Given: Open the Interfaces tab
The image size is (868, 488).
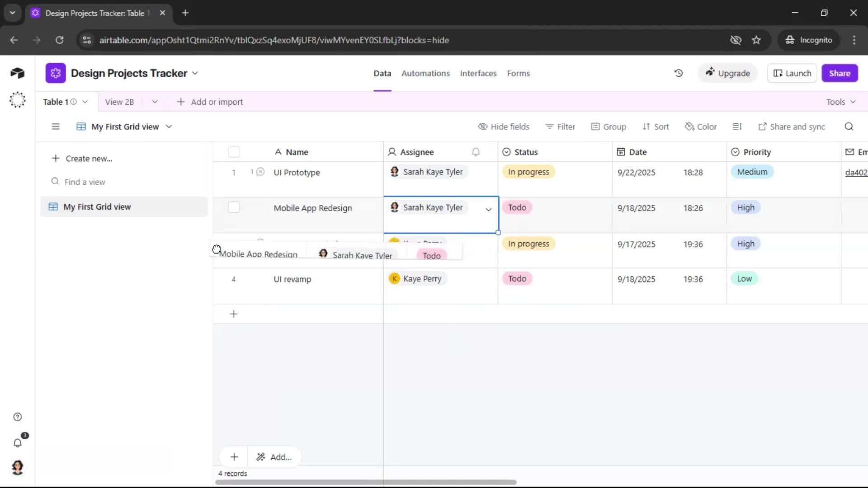Looking at the screenshot, I should coord(478,73).
